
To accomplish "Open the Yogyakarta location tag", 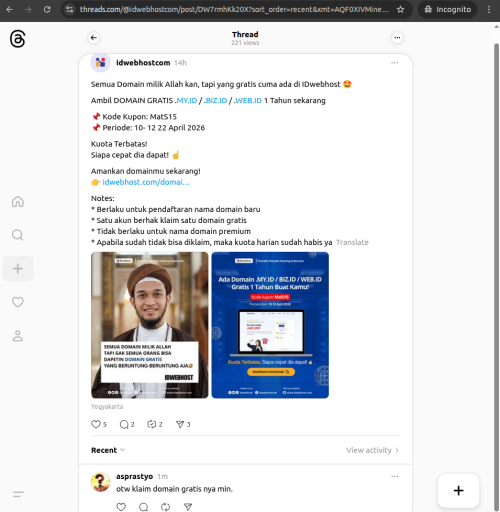I will (107, 406).
